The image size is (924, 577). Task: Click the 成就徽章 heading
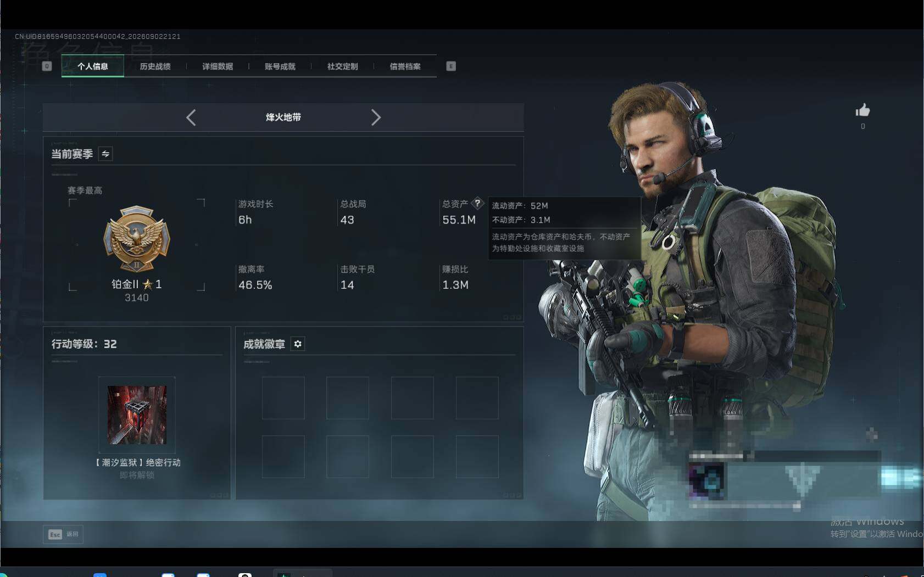264,344
